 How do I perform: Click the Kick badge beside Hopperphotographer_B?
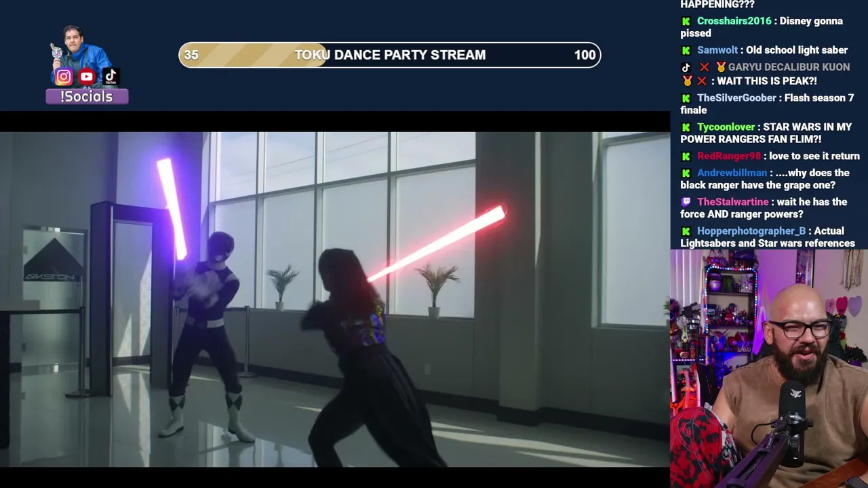[x=686, y=231]
